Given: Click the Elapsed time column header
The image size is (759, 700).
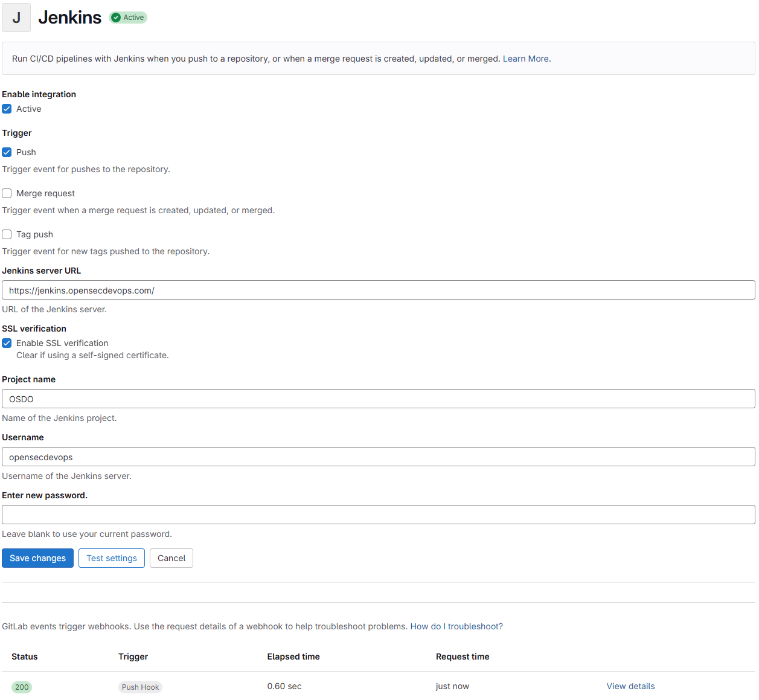Looking at the screenshot, I should tap(293, 657).
